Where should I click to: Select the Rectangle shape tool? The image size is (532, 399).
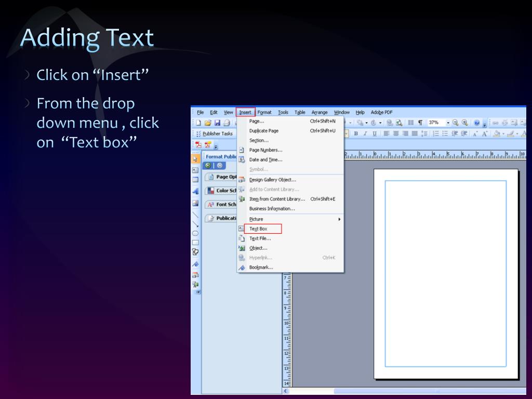(x=195, y=243)
